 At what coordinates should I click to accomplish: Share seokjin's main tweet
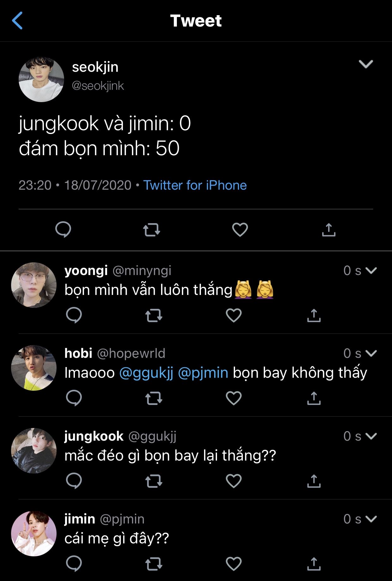[x=329, y=230]
